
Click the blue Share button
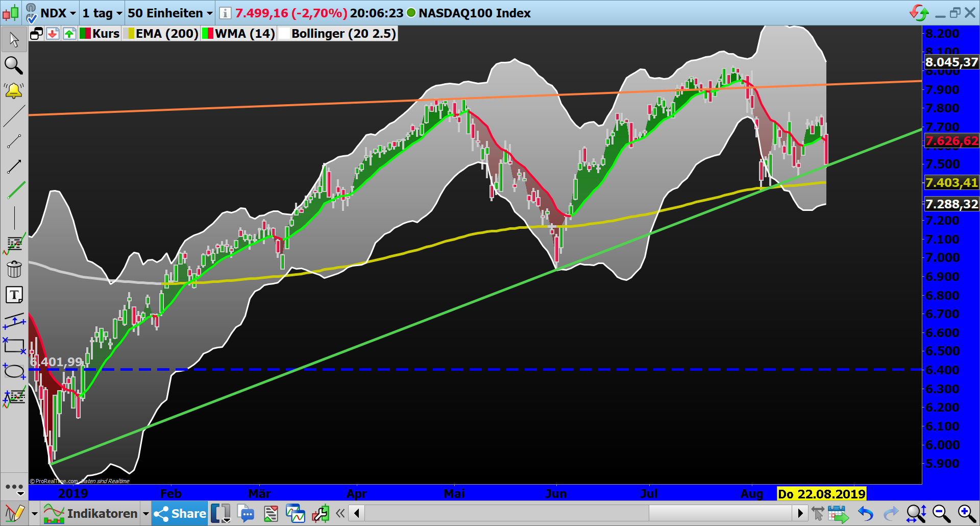pos(179,513)
